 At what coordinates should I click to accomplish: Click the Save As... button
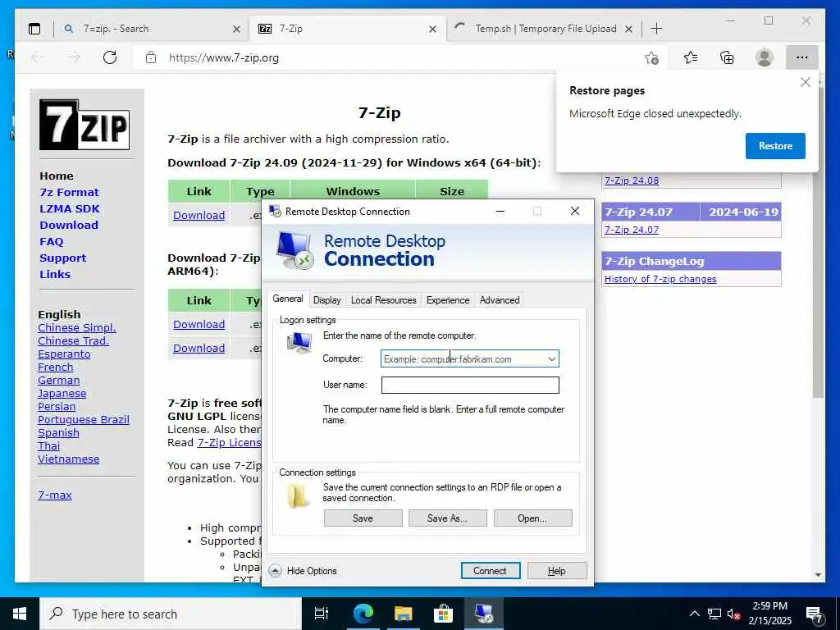(447, 518)
